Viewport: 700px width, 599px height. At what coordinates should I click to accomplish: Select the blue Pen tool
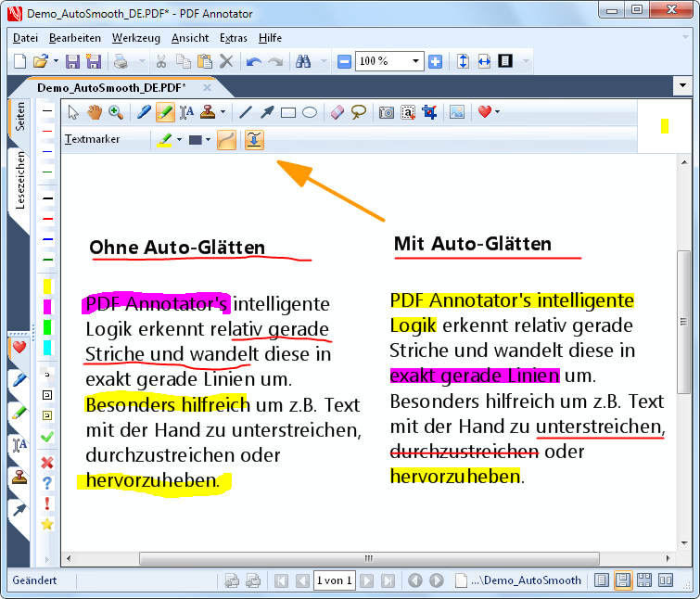(144, 112)
